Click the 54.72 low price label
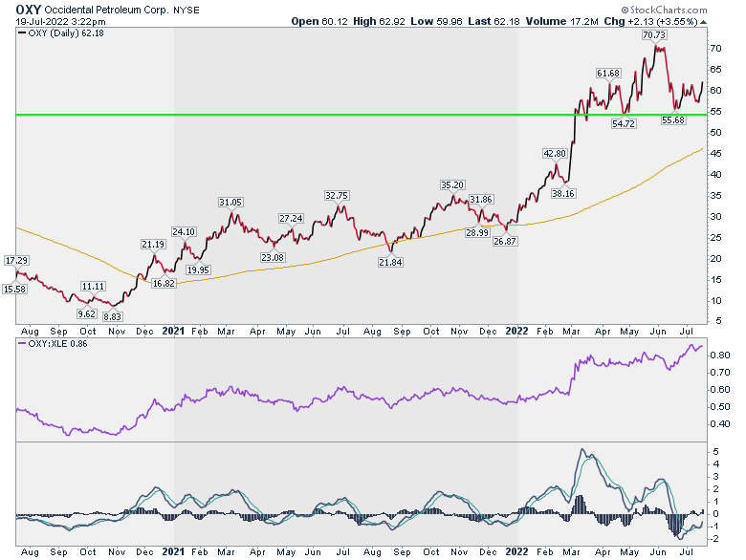The width and height of the screenshot is (746, 560). (x=624, y=123)
